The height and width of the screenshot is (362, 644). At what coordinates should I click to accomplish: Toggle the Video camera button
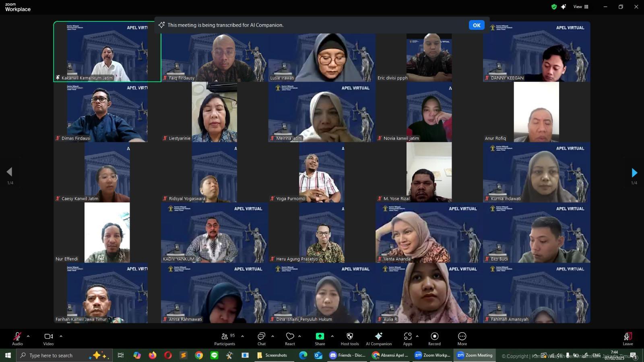(48, 339)
